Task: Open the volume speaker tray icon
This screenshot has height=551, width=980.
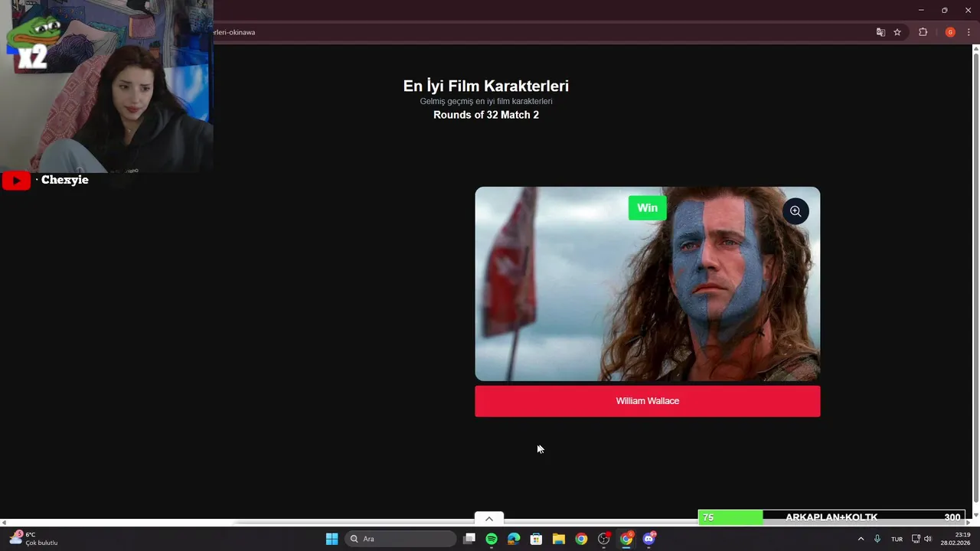Action: (928, 539)
